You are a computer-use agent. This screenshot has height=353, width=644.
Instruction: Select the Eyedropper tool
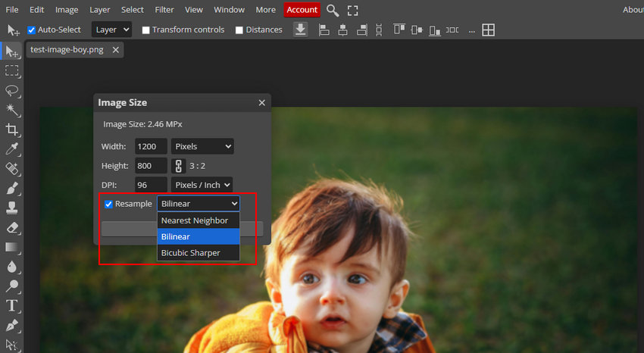12,148
